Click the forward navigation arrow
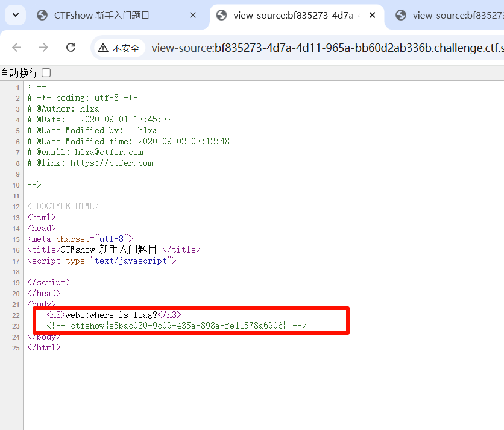Viewport: 504px width, 430px height. pos(43,48)
